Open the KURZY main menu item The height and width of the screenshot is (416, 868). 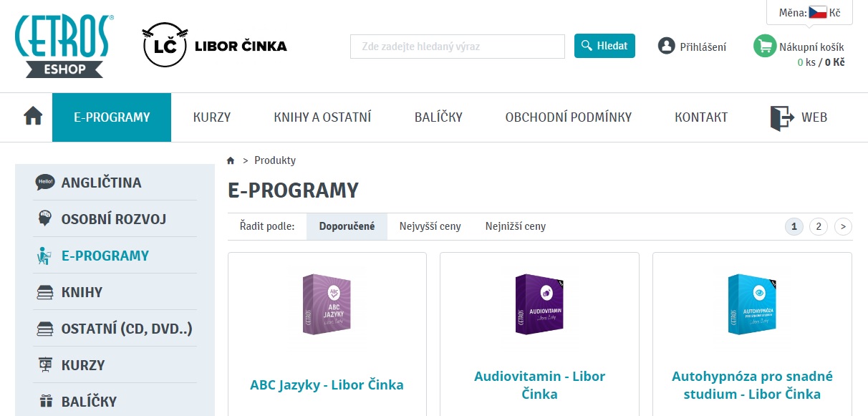pyautogui.click(x=212, y=117)
